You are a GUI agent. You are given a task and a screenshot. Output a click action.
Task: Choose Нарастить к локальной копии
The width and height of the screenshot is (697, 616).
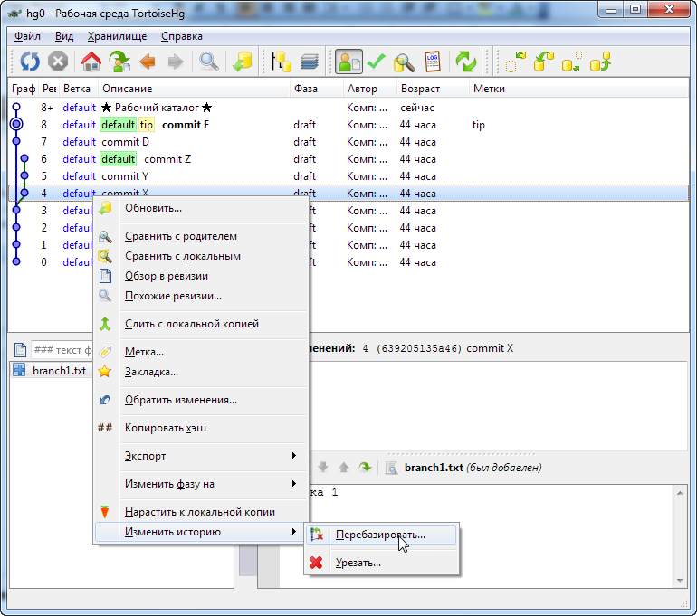click(200, 512)
